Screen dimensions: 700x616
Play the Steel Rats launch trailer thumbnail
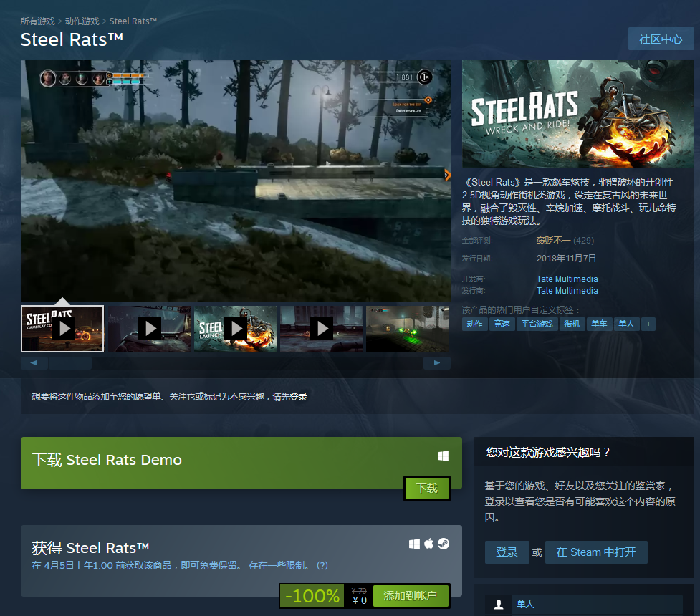(236, 328)
